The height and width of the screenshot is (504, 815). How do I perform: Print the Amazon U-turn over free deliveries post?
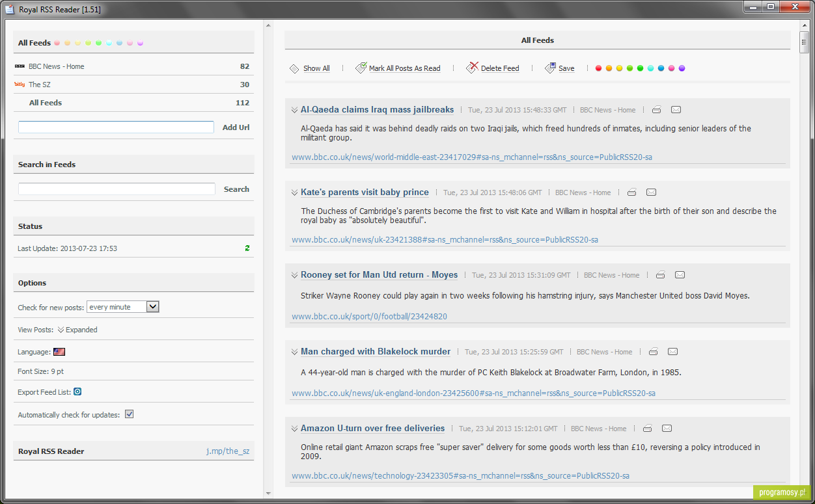647,429
